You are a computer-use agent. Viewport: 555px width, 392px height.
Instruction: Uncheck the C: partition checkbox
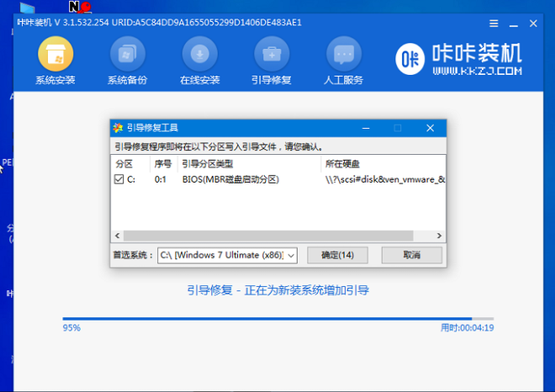(119, 179)
